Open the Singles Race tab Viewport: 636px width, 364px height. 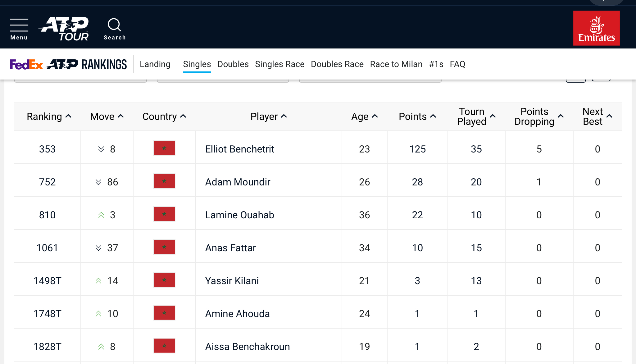pos(280,64)
